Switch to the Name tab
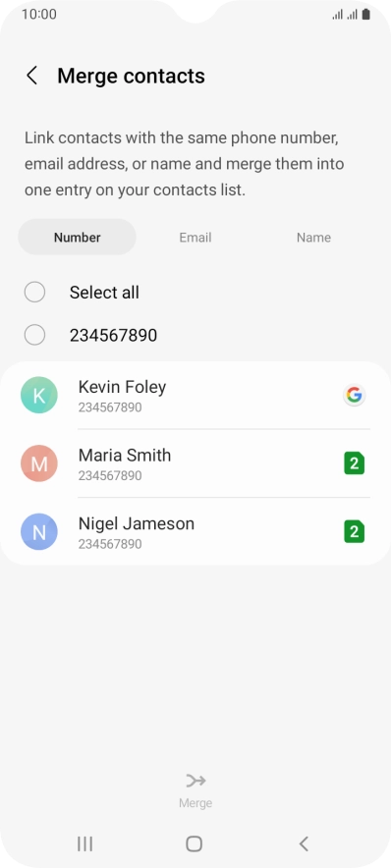Viewport: 391px width, 868px height. [x=314, y=238]
